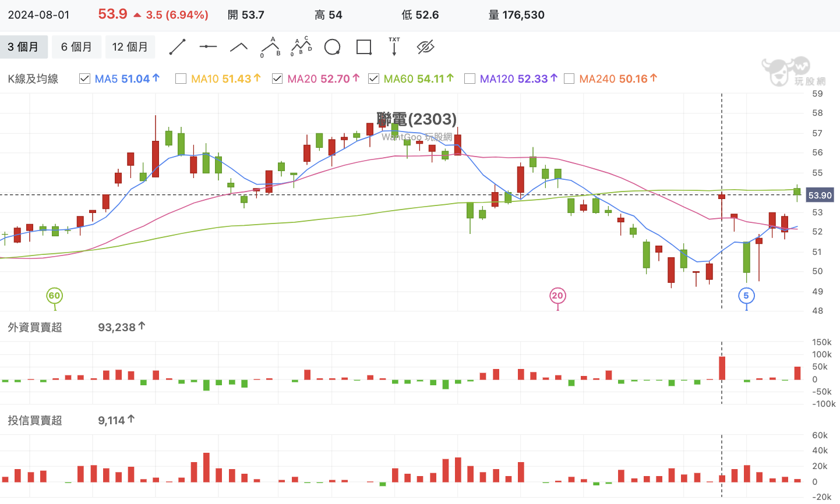Click the date 2024-08-01

[39, 15]
